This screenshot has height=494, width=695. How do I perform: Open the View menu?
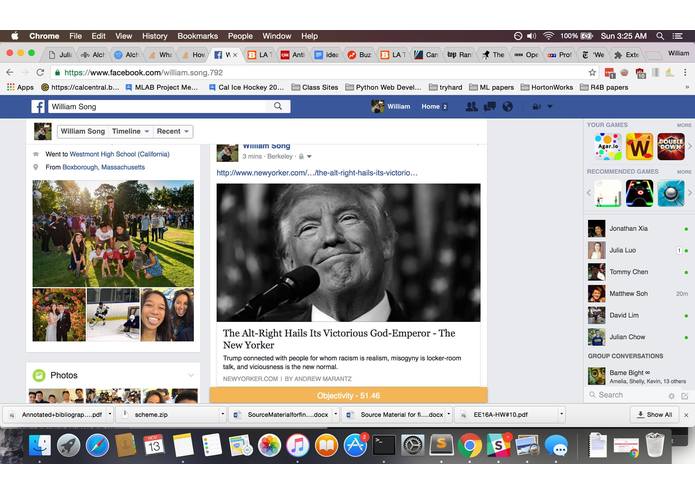tap(124, 36)
